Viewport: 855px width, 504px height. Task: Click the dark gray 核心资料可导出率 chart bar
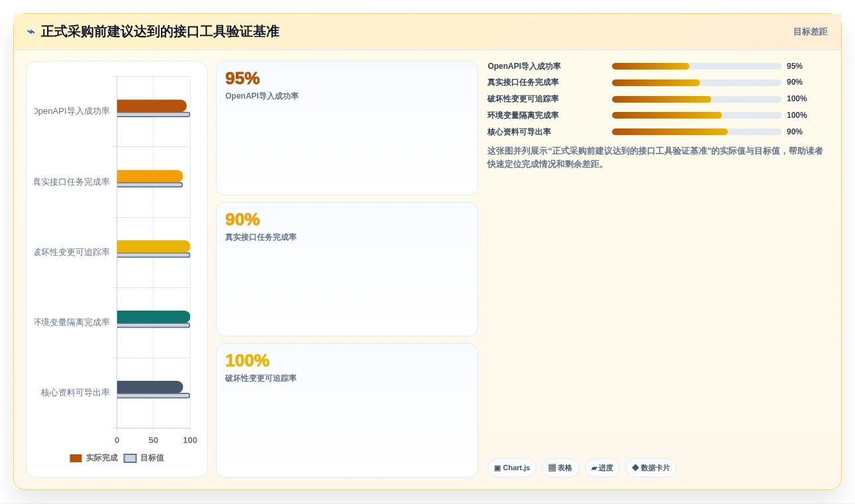[150, 387]
